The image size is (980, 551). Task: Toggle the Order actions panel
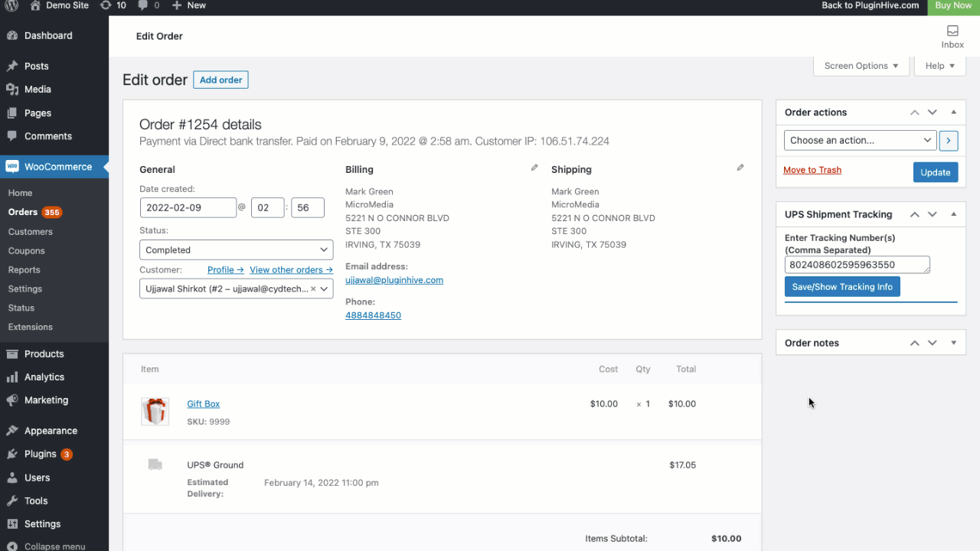point(953,112)
